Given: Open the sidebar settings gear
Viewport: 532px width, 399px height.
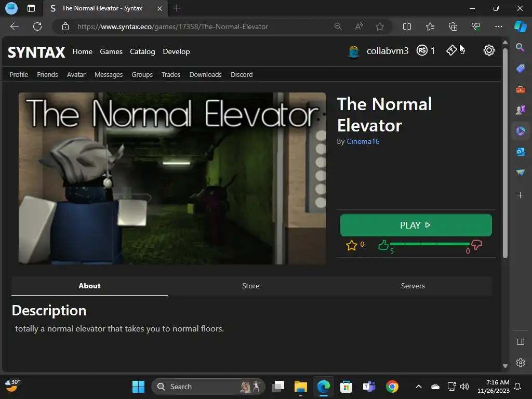Looking at the screenshot, I should [520, 363].
